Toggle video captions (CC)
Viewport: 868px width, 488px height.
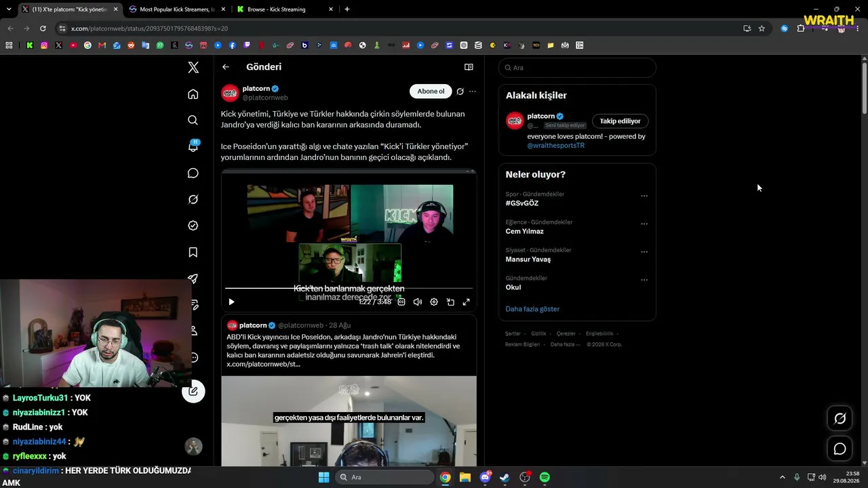(x=401, y=302)
